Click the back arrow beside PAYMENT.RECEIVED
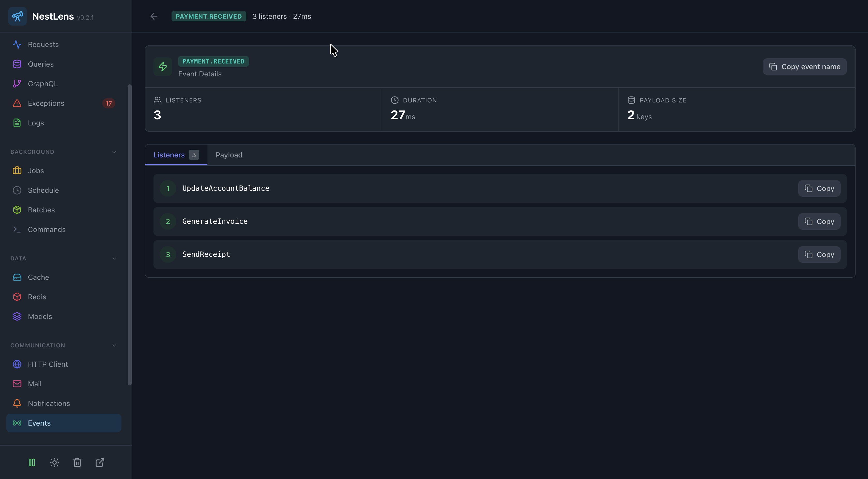This screenshot has width=868, height=479. click(x=154, y=16)
